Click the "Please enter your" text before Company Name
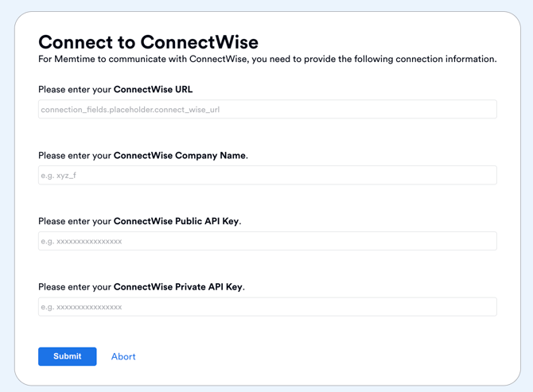This screenshot has width=533, height=392. pyautogui.click(x=75, y=156)
